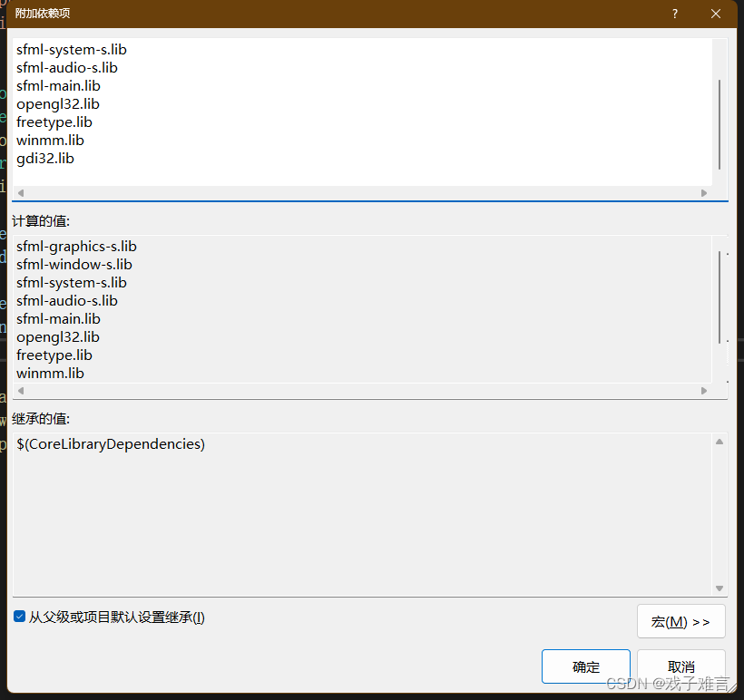This screenshot has height=700, width=744.
Task: Click the 继承的值 label
Action: pos(41,419)
